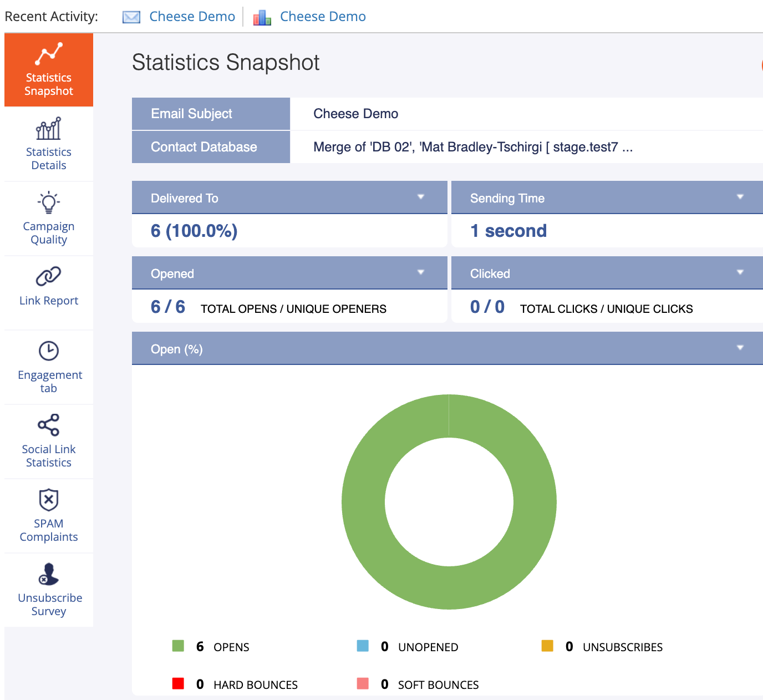Click the Unsubscribe Survey person icon
This screenshot has width=763, height=700.
[49, 574]
